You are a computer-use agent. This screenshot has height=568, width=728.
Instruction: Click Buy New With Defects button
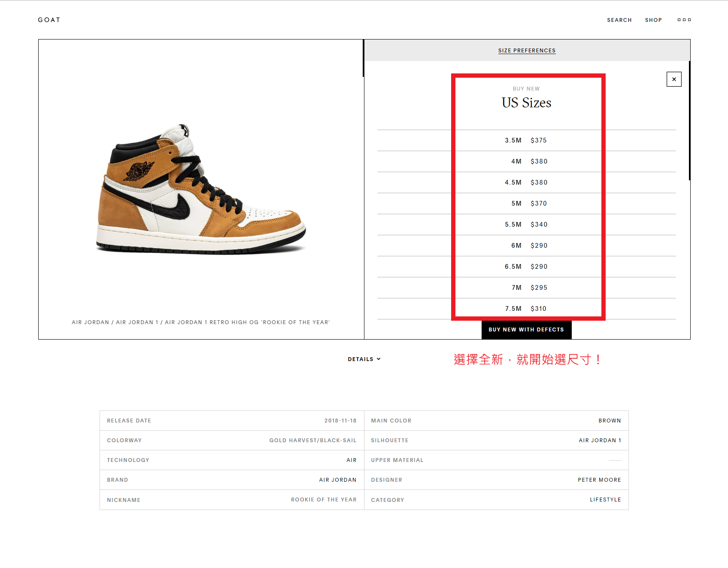pyautogui.click(x=526, y=330)
